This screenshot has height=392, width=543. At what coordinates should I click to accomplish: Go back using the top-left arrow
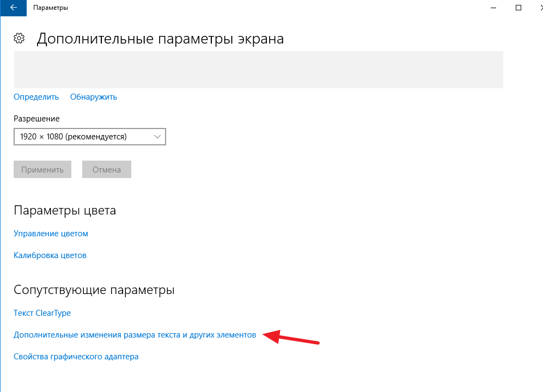tap(13, 8)
